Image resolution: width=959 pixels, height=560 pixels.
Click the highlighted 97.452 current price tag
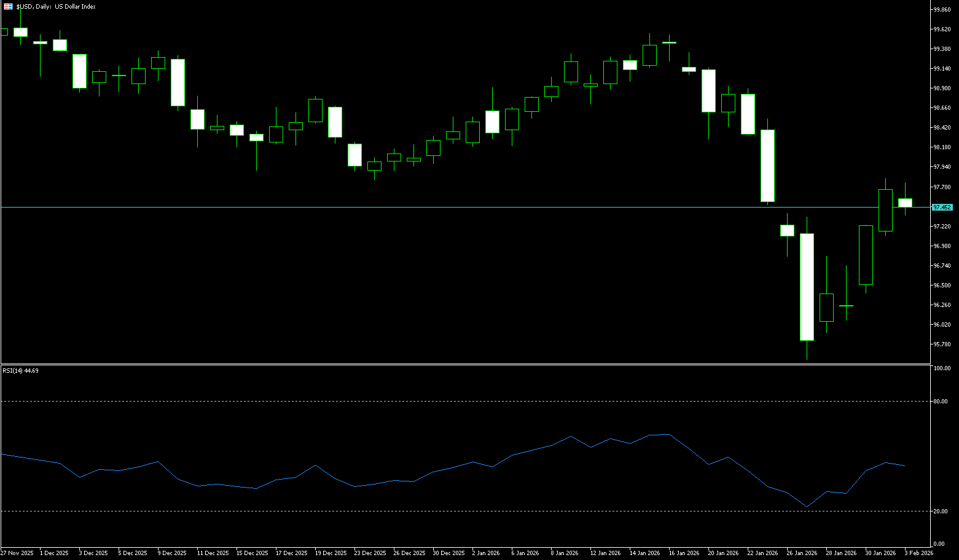pos(942,208)
